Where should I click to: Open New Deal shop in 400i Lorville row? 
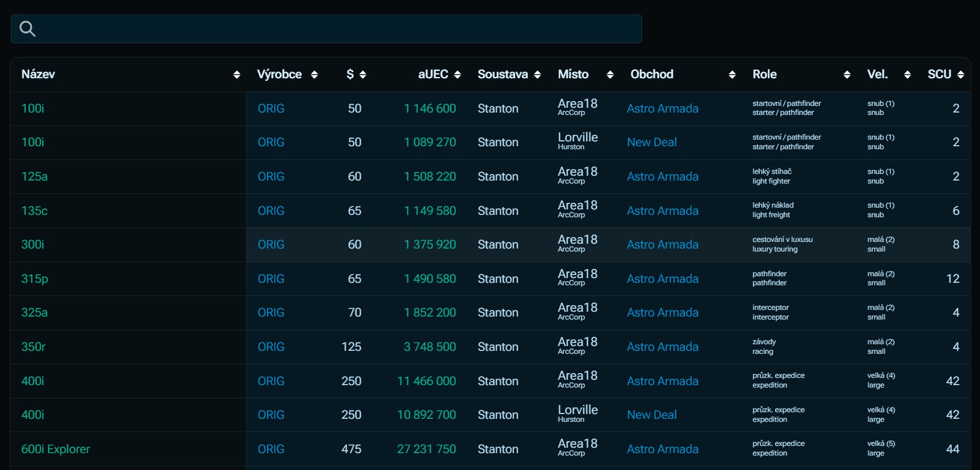[652, 415]
